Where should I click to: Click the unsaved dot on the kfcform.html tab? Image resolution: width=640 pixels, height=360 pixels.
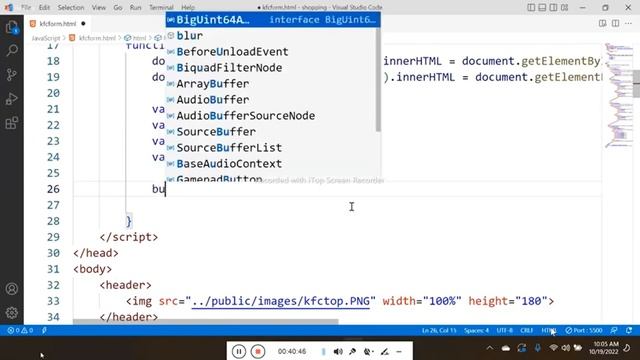pyautogui.click(x=83, y=24)
